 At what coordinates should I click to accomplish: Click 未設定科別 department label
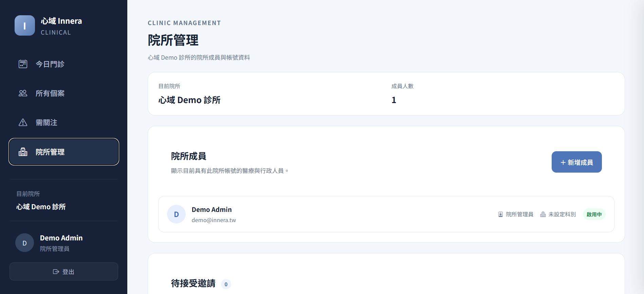[562, 214]
